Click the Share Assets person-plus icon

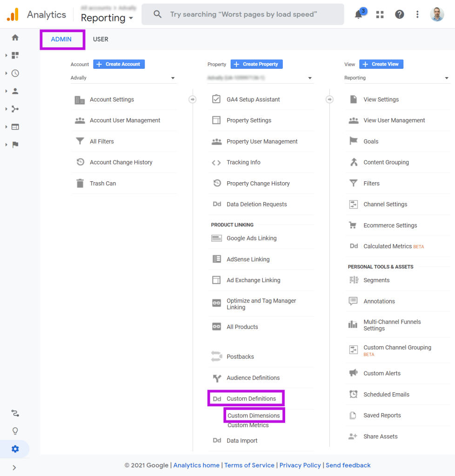point(353,436)
